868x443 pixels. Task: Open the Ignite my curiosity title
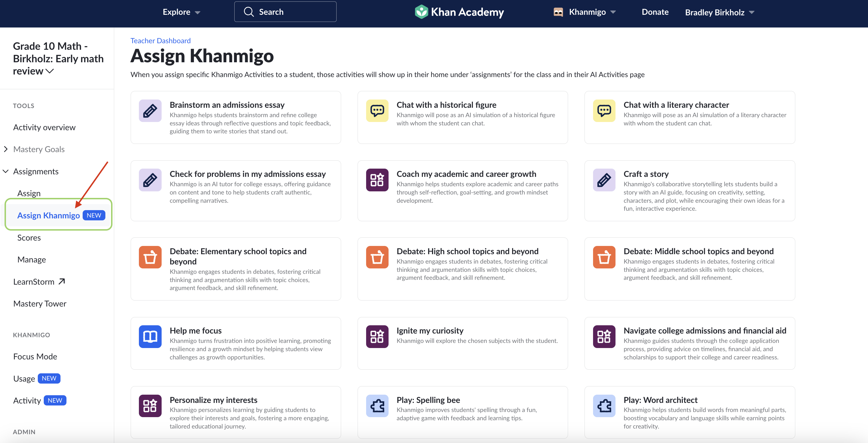[430, 331]
